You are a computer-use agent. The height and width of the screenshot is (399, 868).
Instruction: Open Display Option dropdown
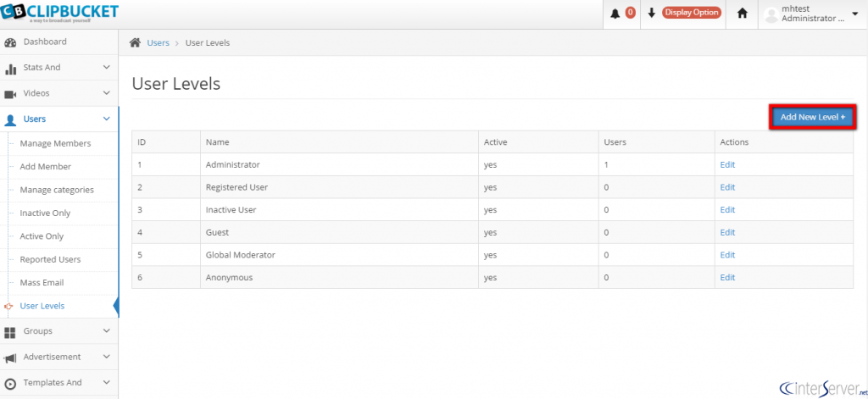(692, 13)
